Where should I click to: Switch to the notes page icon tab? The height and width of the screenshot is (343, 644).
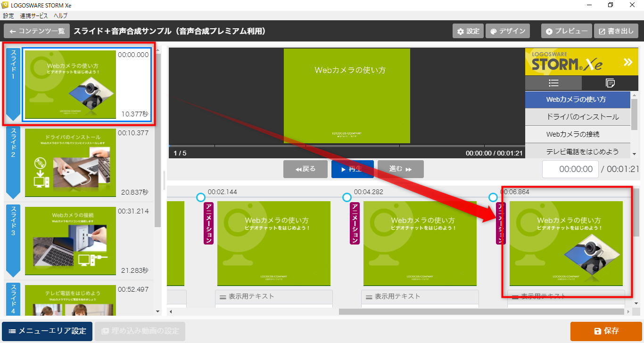pyautogui.click(x=610, y=83)
